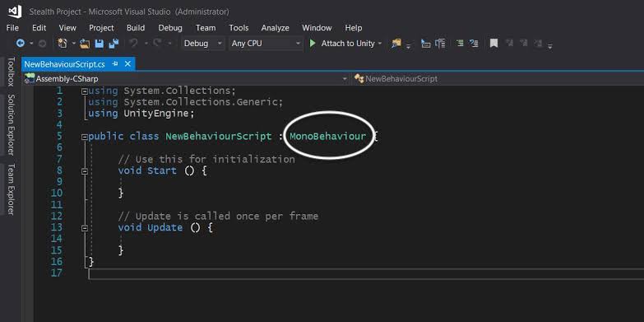Open the Build menu
The image size is (644, 322).
(136, 28)
